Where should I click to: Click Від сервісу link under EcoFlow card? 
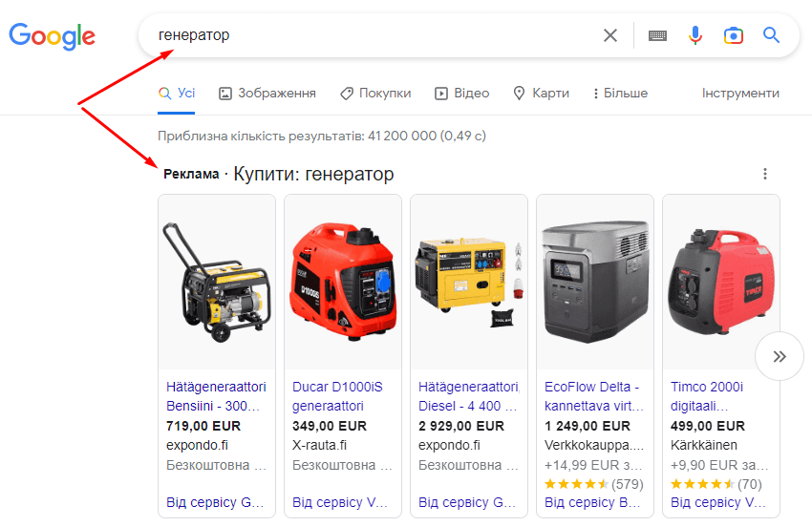click(x=592, y=502)
